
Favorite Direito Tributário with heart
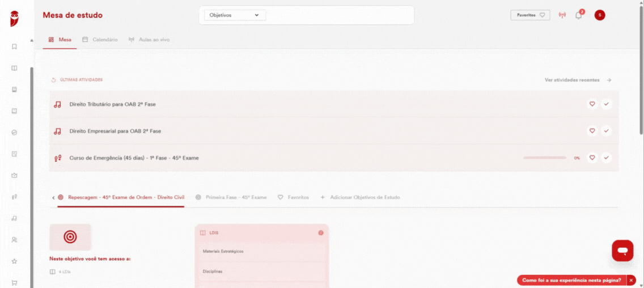point(592,104)
